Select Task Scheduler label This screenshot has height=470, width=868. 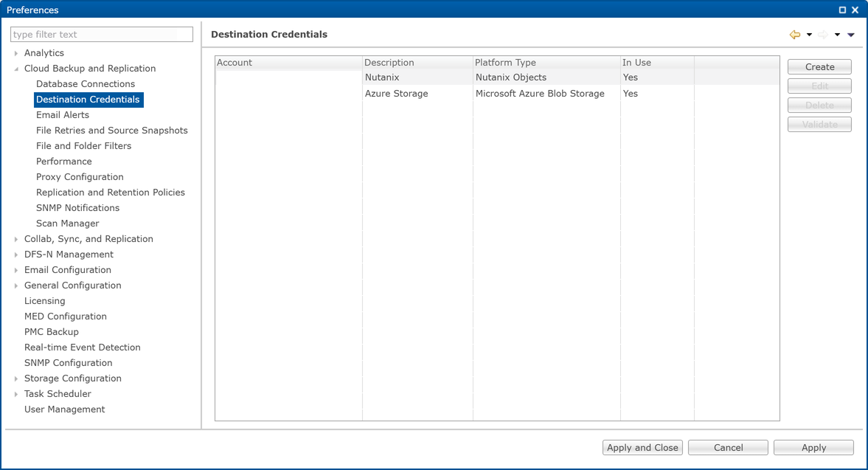(58, 394)
